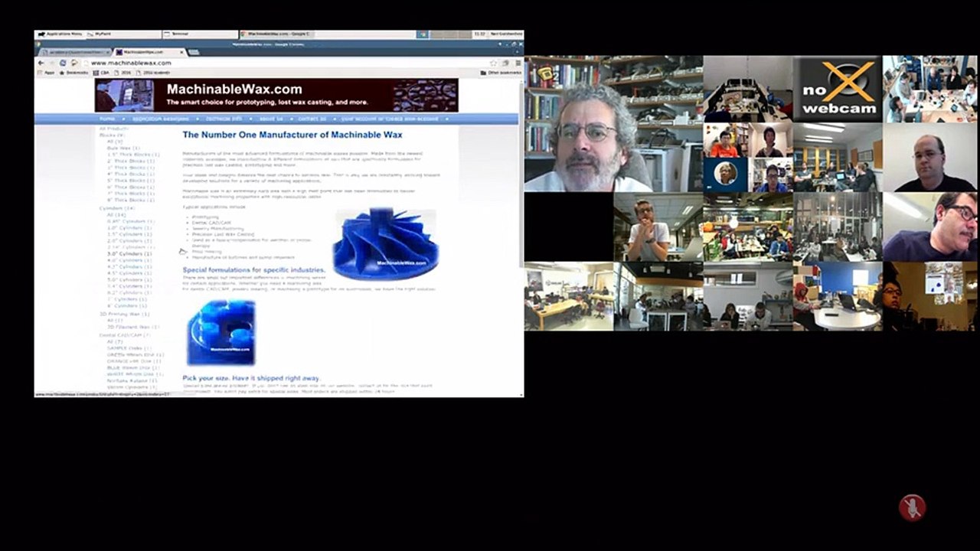Open the Bookmarks folder in the bookmarks bar
This screenshot has height=551, width=980.
(74, 73)
